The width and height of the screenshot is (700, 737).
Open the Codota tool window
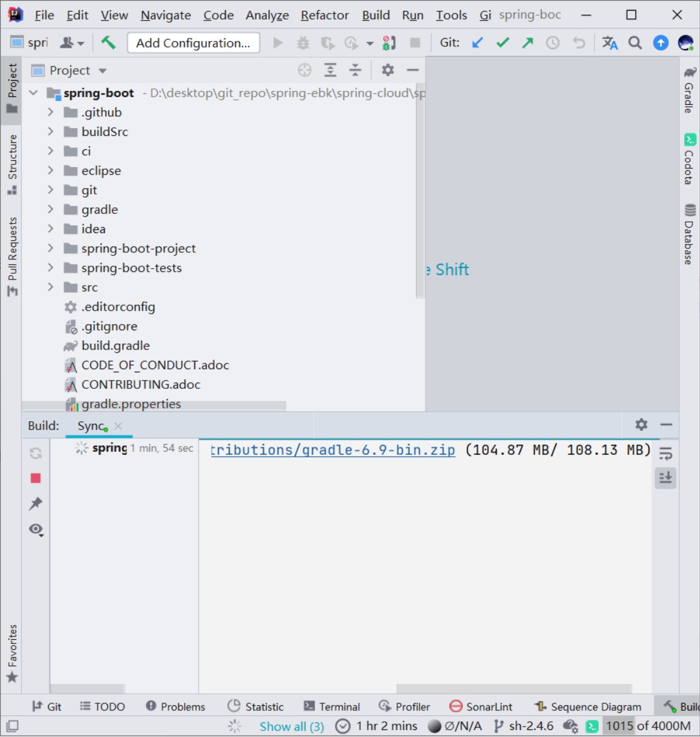689,159
